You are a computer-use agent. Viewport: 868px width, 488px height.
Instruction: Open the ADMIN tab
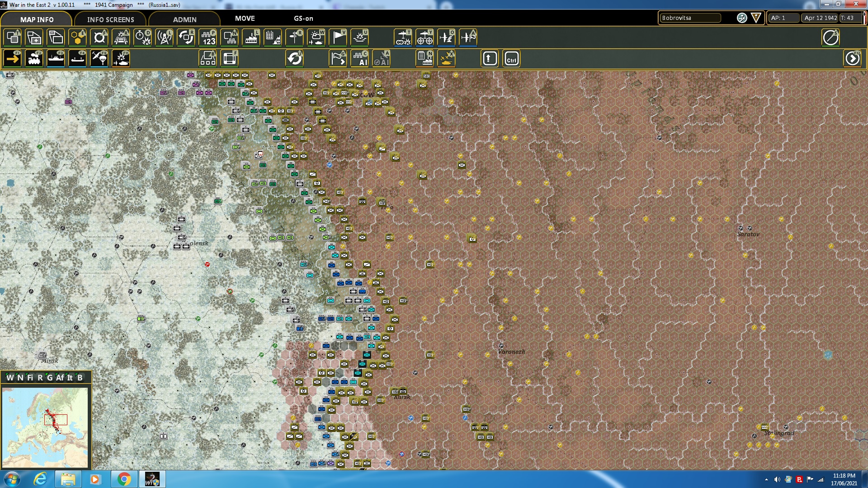click(185, 19)
